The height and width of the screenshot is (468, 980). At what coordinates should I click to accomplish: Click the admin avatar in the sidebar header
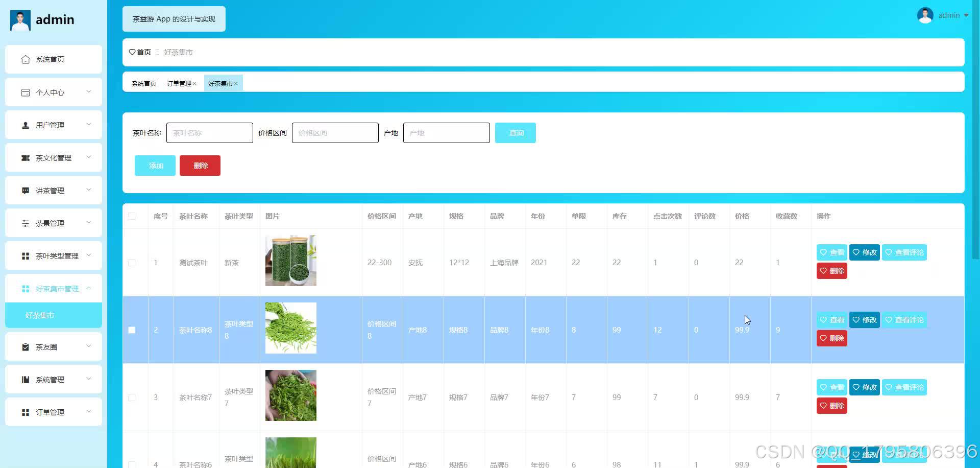point(20,20)
